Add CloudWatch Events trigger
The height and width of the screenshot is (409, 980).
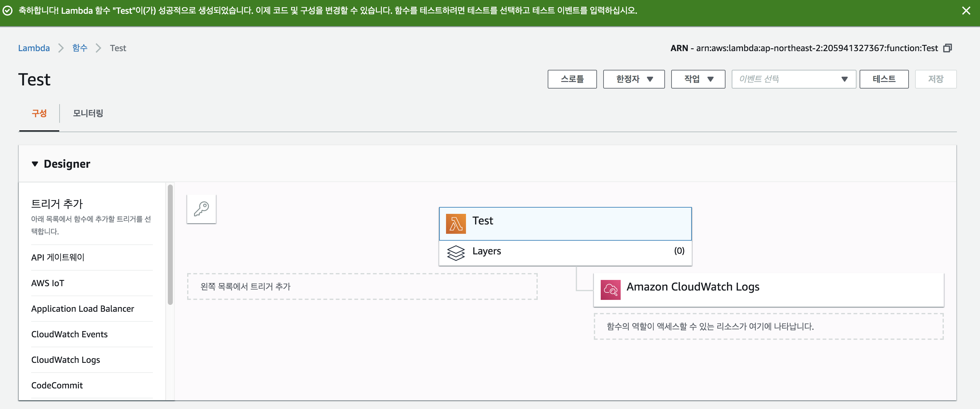pyautogui.click(x=69, y=334)
